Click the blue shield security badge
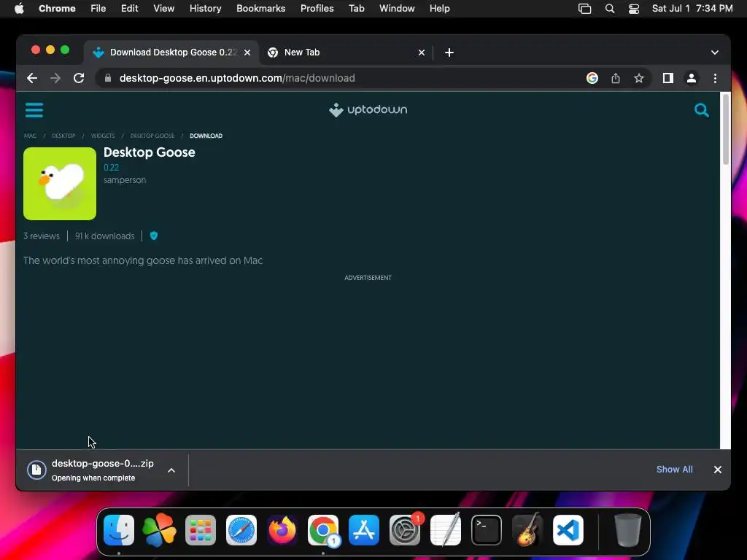747x560 pixels. tap(153, 236)
